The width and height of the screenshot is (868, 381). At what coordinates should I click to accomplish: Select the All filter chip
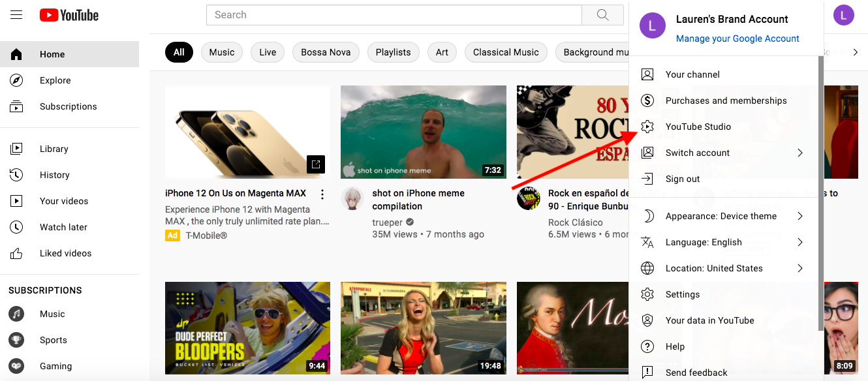[x=179, y=52]
